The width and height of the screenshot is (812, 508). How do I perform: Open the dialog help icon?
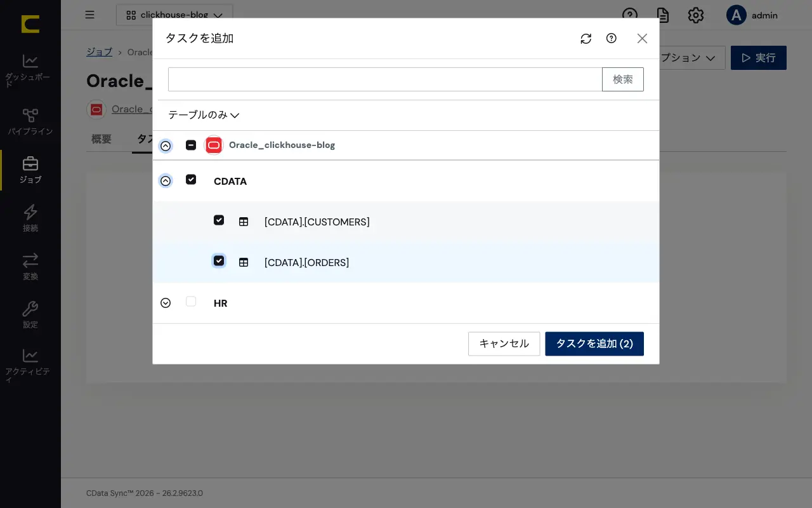pos(612,38)
